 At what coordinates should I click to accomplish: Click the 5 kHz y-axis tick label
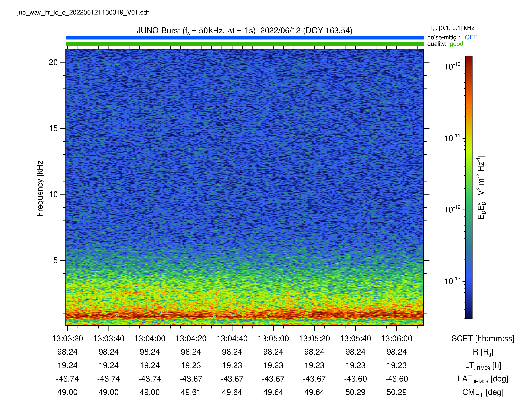point(56,260)
